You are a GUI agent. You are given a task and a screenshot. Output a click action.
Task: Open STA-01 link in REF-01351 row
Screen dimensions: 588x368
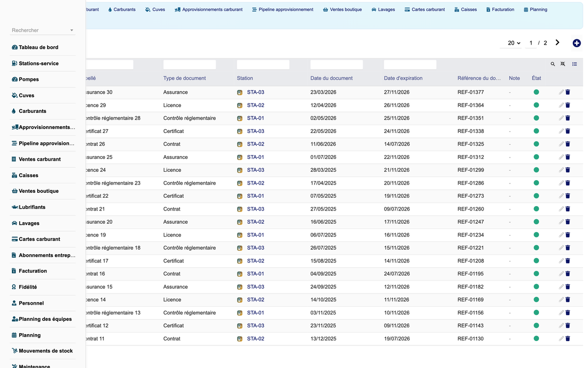(x=255, y=118)
